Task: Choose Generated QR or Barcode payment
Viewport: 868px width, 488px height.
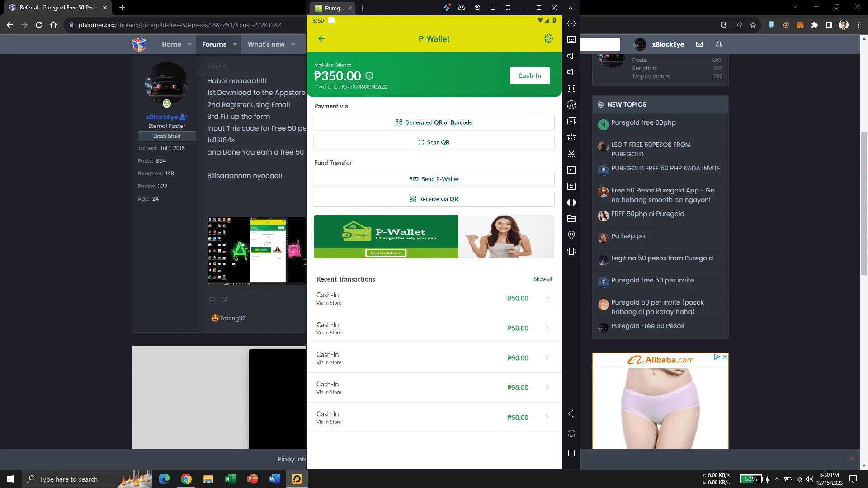Action: (434, 122)
